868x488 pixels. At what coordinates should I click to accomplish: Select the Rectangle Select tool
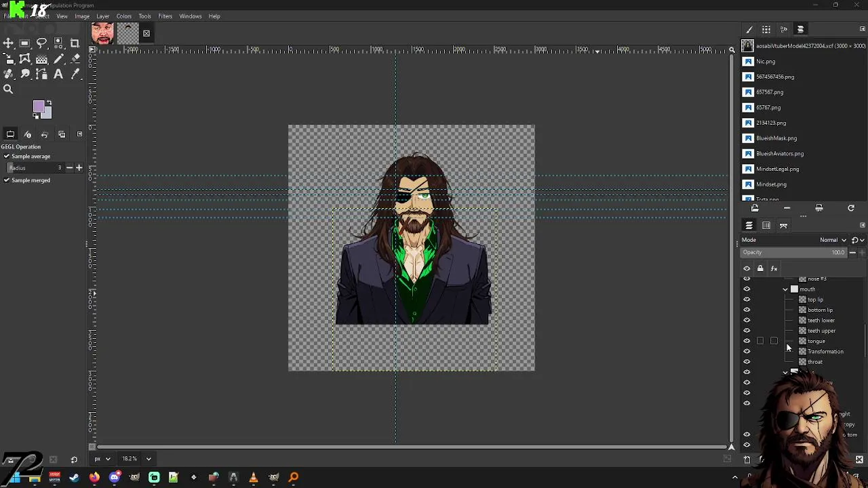[25, 43]
